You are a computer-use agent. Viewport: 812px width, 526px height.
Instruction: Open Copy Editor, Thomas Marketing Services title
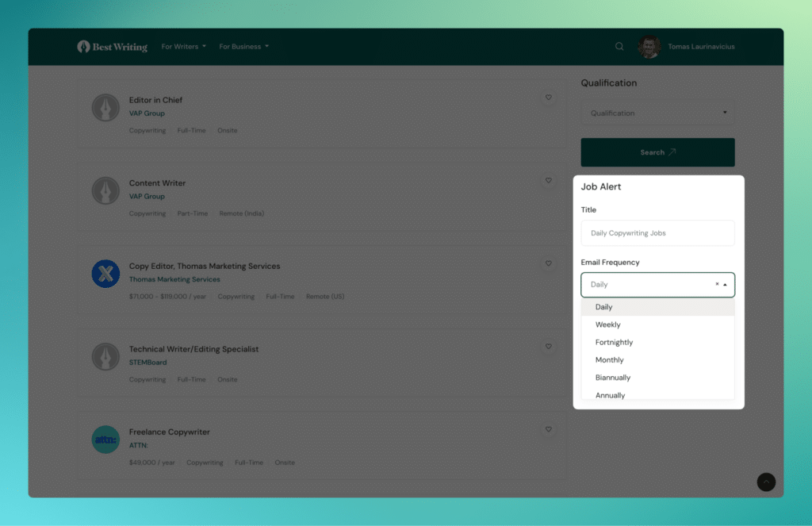click(x=205, y=266)
